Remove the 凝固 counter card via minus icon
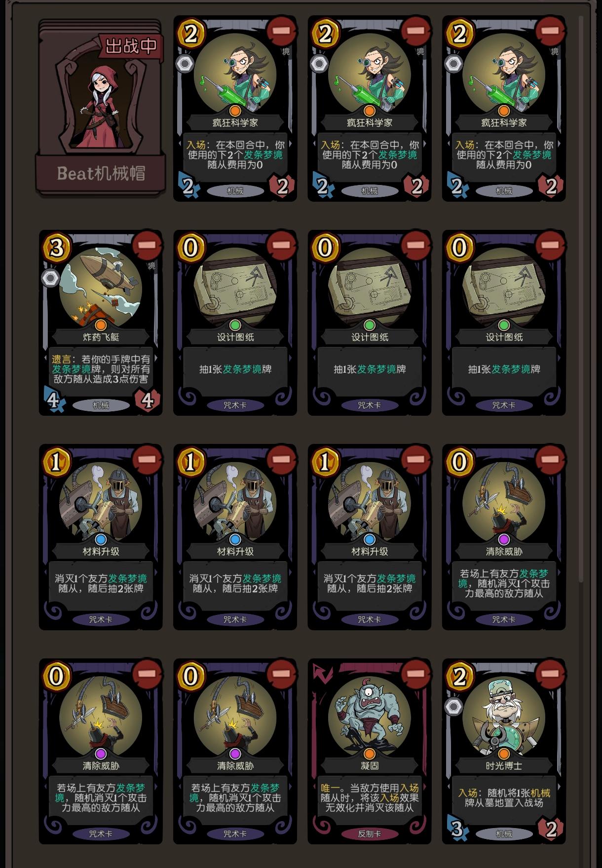602x868 pixels. (415, 674)
